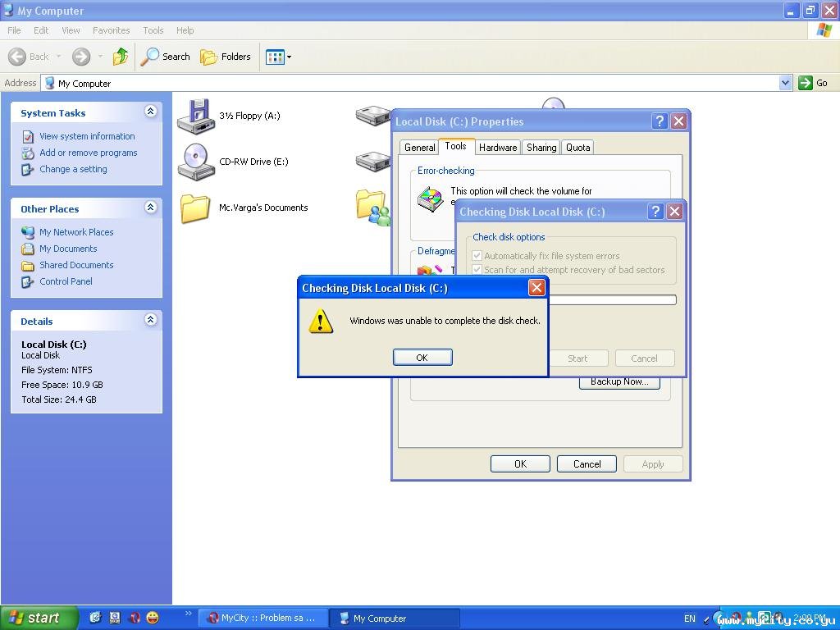
Task: Collapse the Details panel
Action: tap(151, 320)
